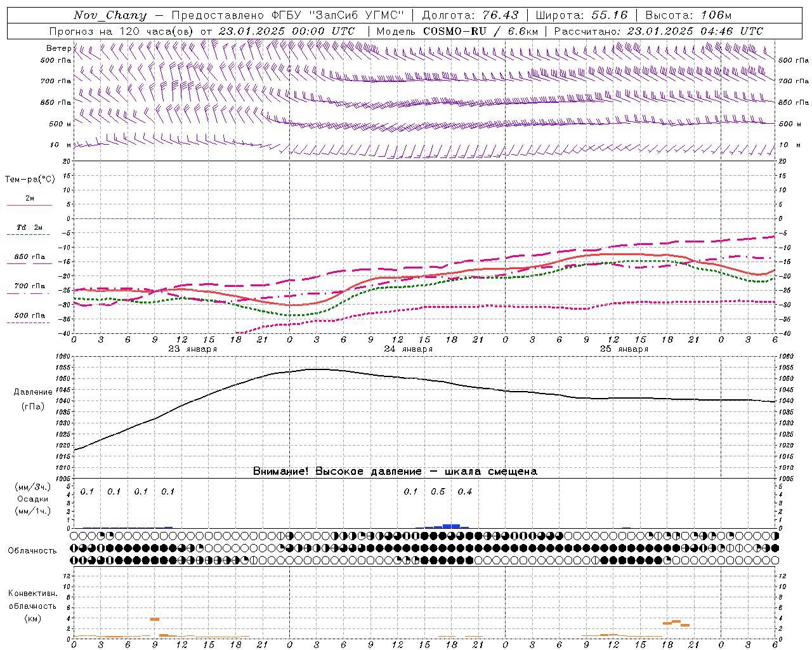The width and height of the screenshot is (812, 650).
Task: Click the '(мм/3ч.)' precipitation unit label
Action: [x=33, y=487]
